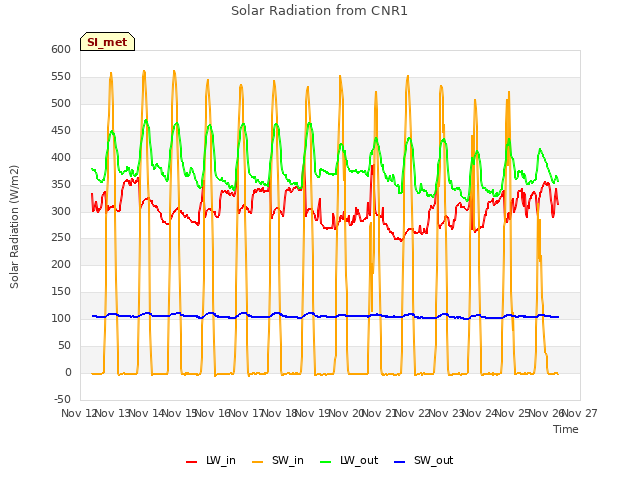
Task: Click the SI_met label tag
Action: click(107, 42)
